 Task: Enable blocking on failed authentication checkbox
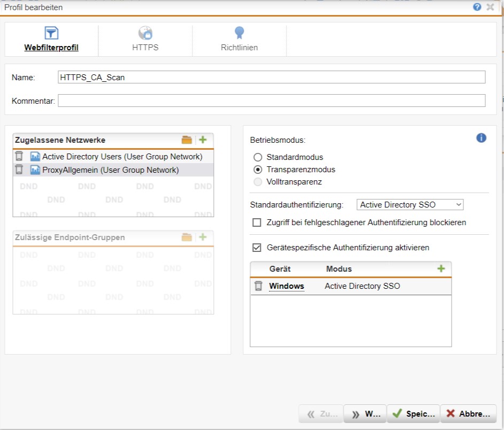pyautogui.click(x=257, y=222)
